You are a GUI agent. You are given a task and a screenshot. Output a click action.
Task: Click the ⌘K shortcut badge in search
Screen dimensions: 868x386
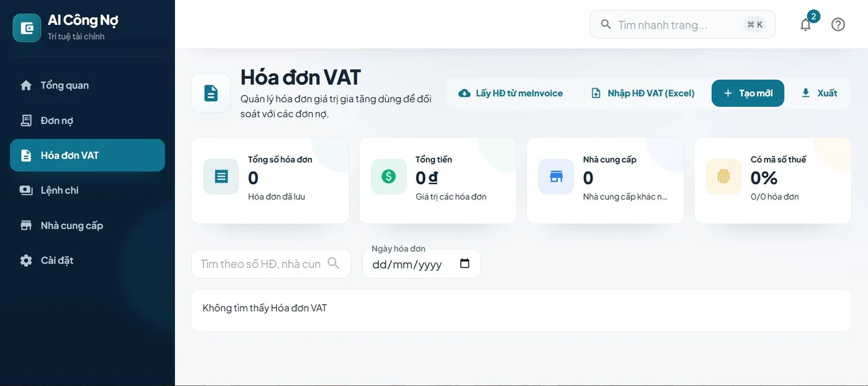click(755, 25)
